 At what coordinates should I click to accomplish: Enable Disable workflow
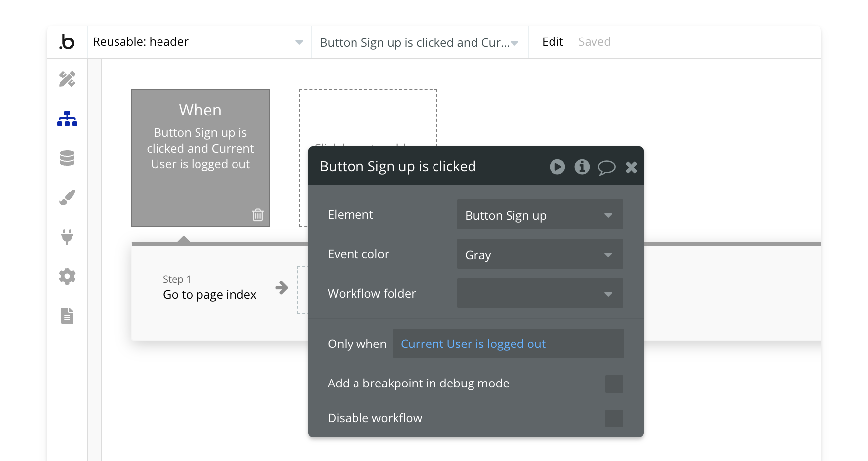tap(615, 418)
